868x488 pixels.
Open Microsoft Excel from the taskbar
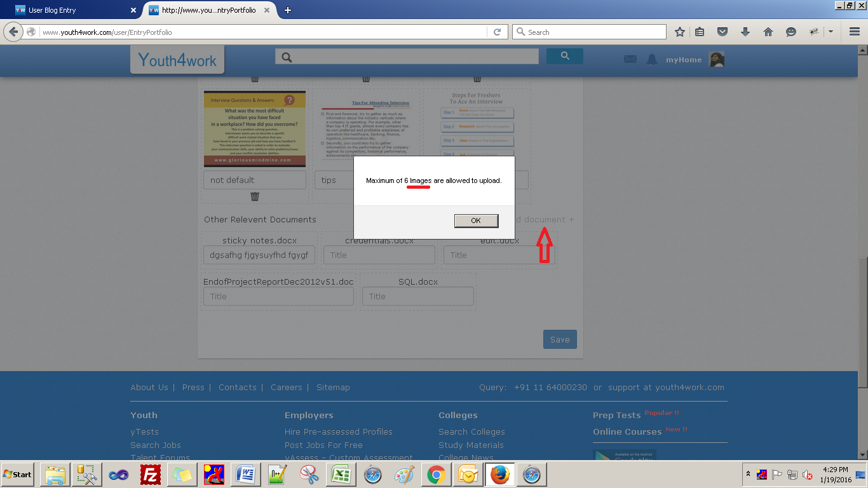pos(341,475)
